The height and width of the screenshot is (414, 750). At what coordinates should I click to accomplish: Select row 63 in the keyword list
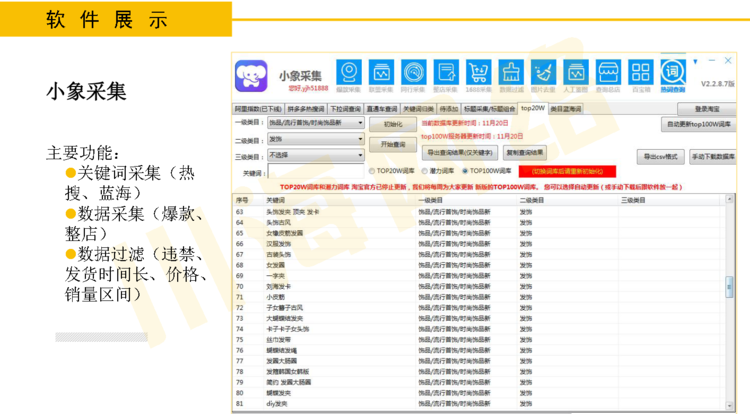pyautogui.click(x=479, y=212)
